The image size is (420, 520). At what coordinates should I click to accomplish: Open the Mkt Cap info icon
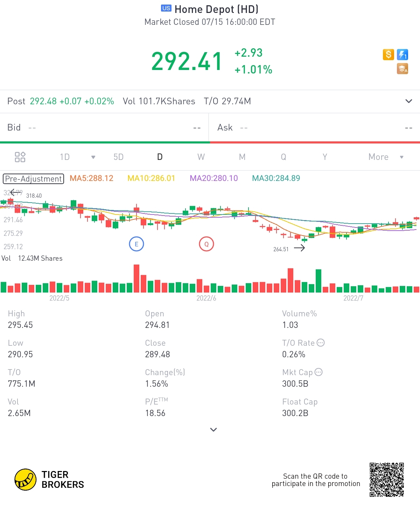[x=318, y=372]
